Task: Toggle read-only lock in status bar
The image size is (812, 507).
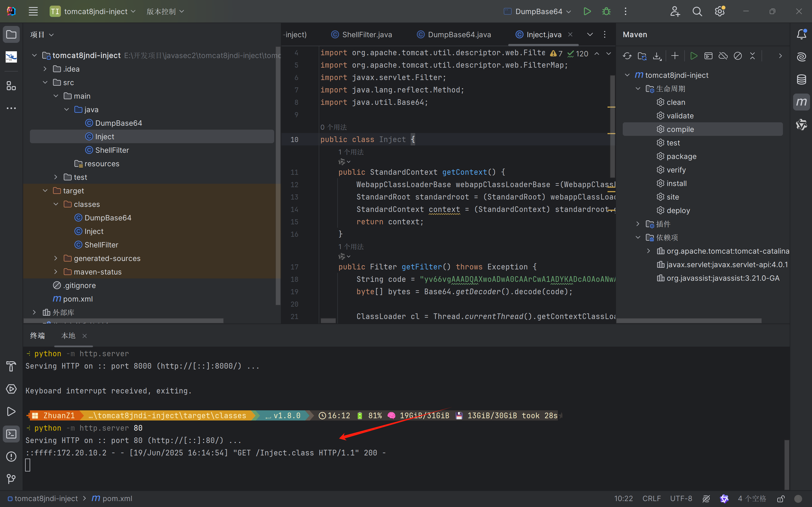Action: coord(781,499)
